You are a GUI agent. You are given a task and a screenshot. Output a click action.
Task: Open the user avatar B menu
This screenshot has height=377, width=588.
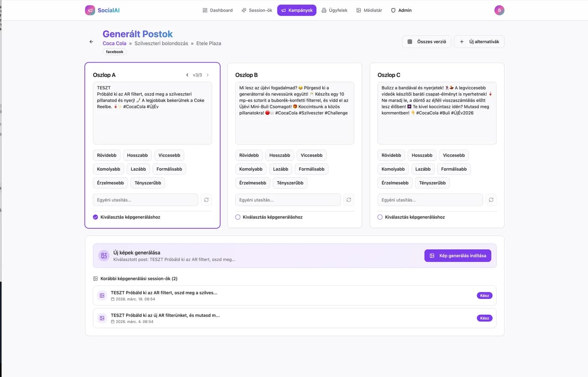click(499, 10)
